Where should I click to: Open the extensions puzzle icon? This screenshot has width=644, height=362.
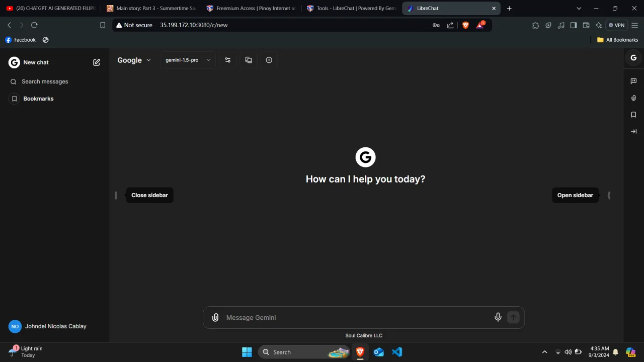535,25
